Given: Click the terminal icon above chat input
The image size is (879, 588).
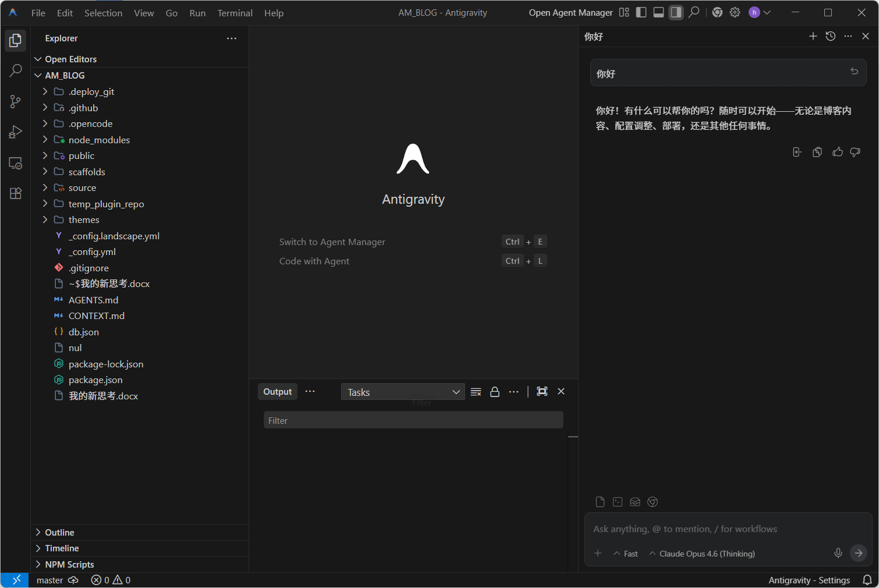Looking at the screenshot, I should pyautogui.click(x=618, y=502).
